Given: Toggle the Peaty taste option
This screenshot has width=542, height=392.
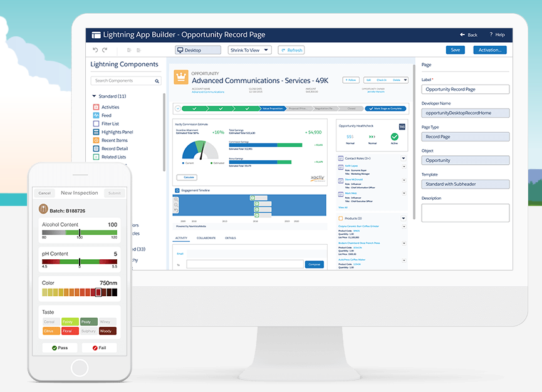Looking at the screenshot, I should pyautogui.click(x=89, y=322).
